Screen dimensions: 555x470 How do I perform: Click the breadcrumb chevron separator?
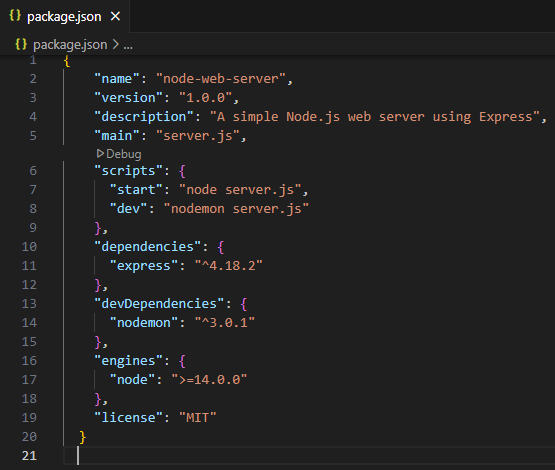pyautogui.click(x=115, y=45)
